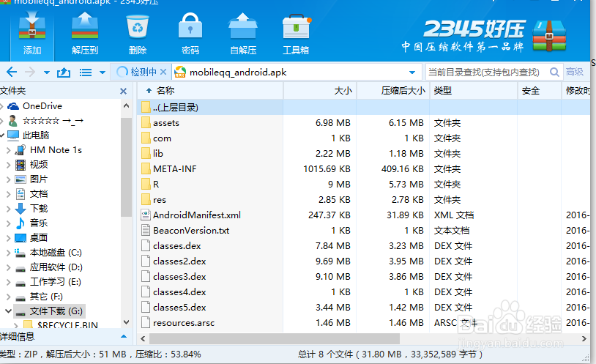
Task: Go forward with the right arrow
Action: 29,72
